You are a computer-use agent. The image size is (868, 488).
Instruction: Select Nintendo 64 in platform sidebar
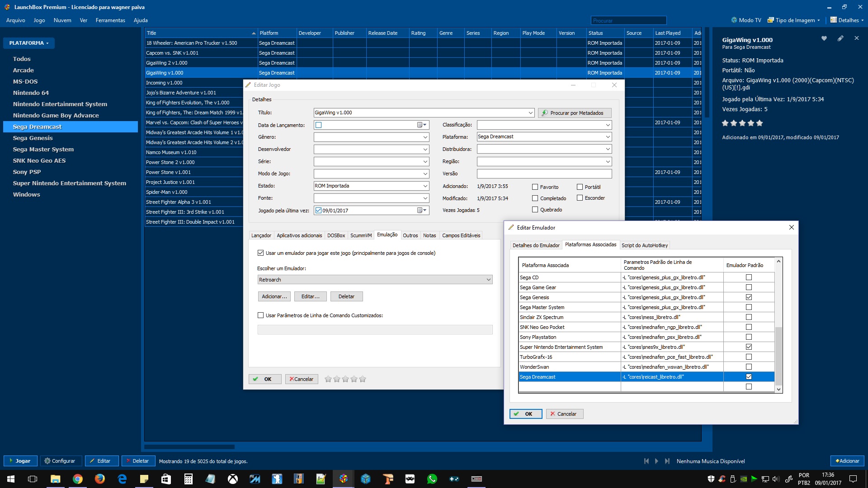[31, 93]
